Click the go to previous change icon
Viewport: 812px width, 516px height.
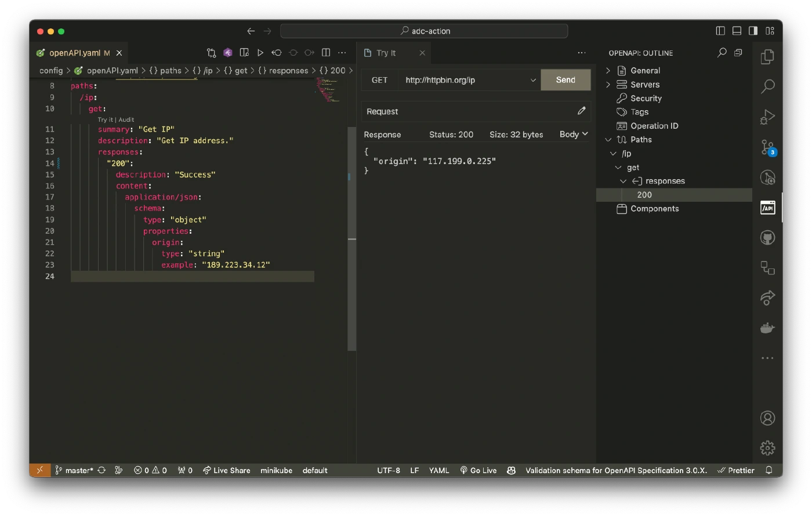coord(277,53)
